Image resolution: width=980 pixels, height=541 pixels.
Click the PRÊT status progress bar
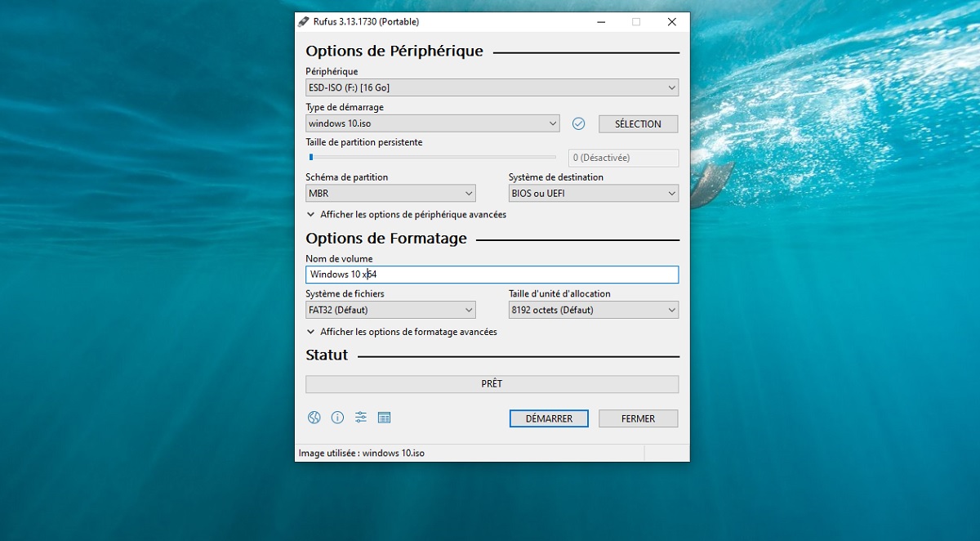coord(492,384)
